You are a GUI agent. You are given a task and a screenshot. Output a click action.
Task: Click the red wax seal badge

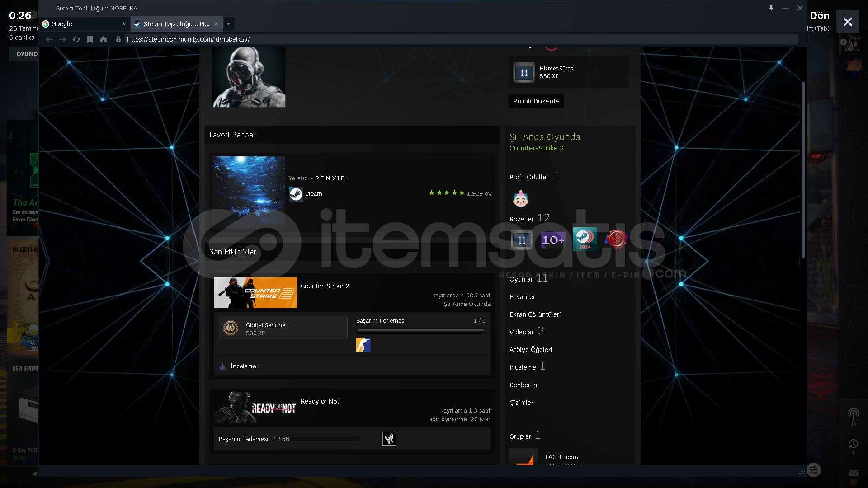[x=616, y=239]
